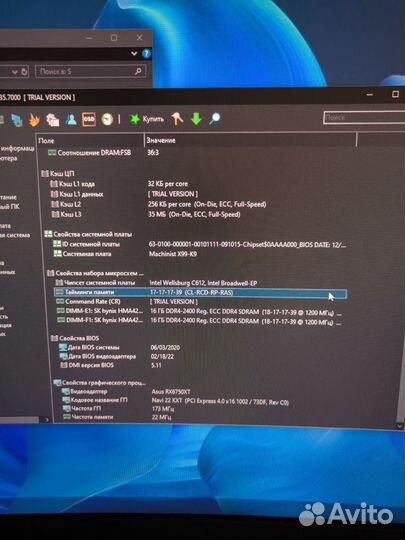Click the green down-arrow update icon
Viewport: 405px width, 540px height.
coord(196,119)
